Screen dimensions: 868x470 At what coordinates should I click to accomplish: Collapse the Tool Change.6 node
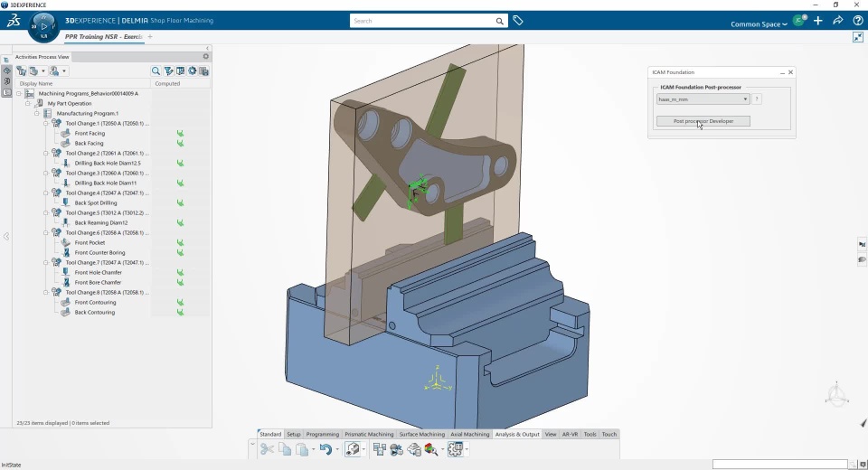[46, 232]
